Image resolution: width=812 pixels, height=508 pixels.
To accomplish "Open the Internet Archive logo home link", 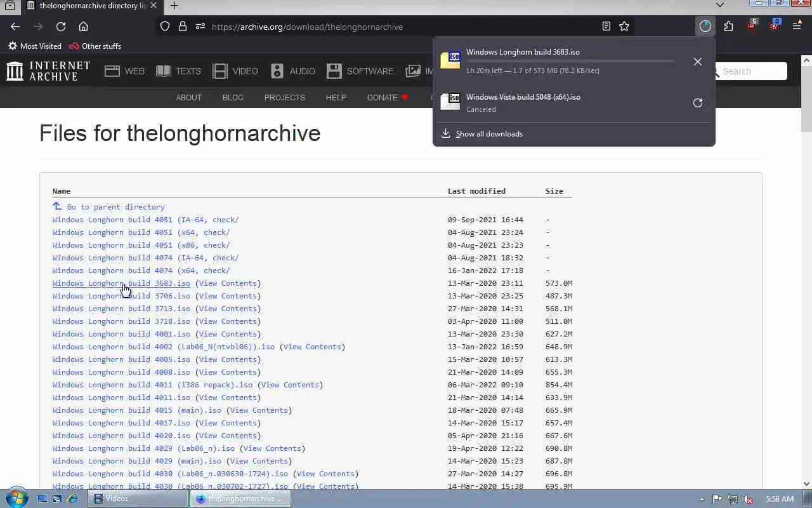I will click(x=48, y=71).
